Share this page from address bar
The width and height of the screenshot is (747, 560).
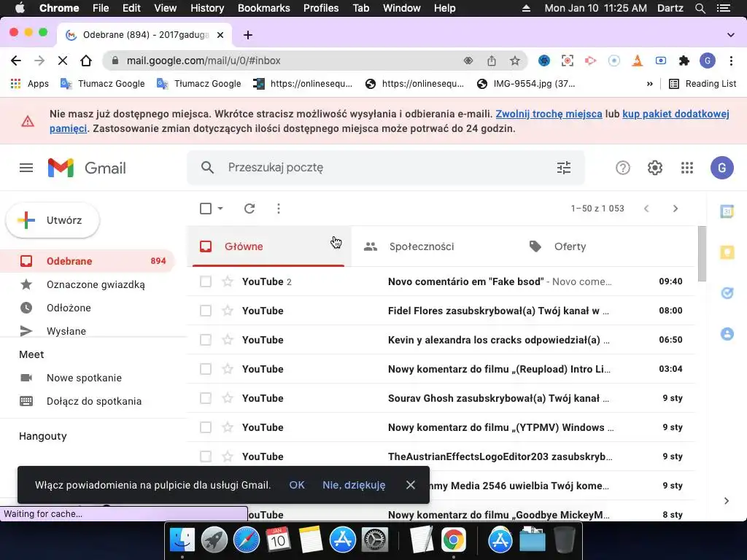[491, 61]
